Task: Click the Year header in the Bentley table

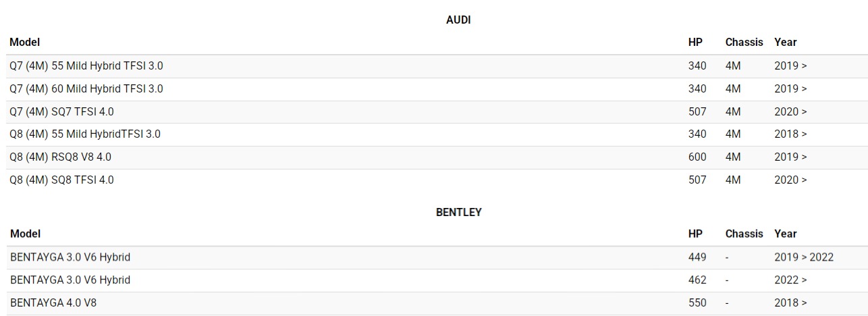Action: pyautogui.click(x=786, y=234)
